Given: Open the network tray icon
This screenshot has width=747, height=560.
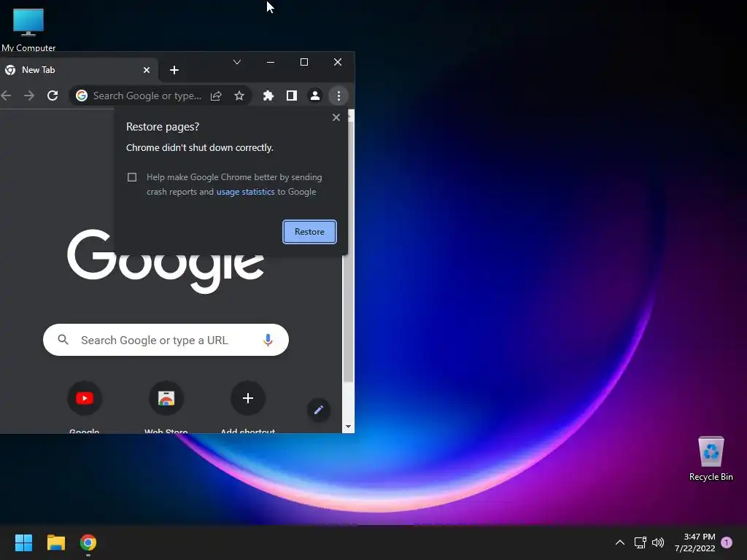Looking at the screenshot, I should 640,542.
